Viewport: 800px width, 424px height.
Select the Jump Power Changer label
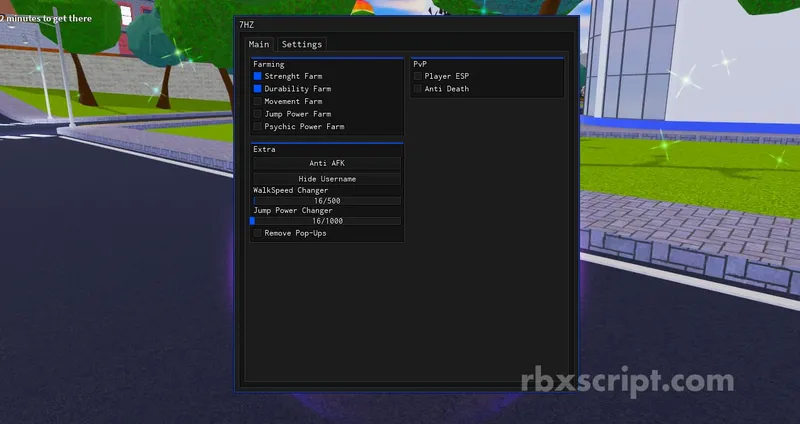click(293, 210)
